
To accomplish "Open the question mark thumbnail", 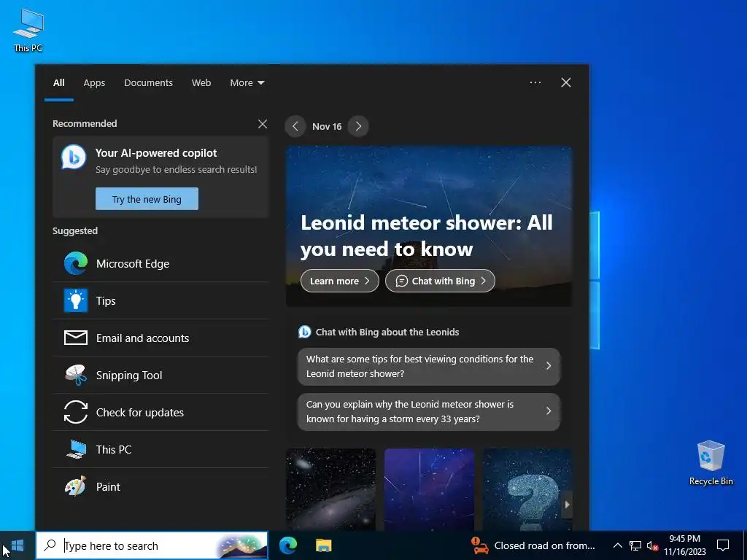I will tap(527, 489).
